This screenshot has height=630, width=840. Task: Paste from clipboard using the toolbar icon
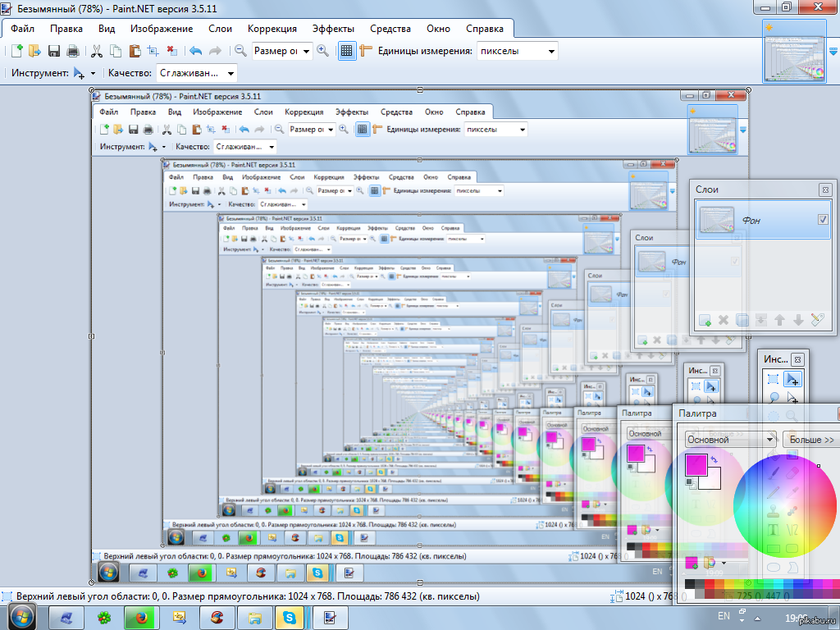[135, 51]
